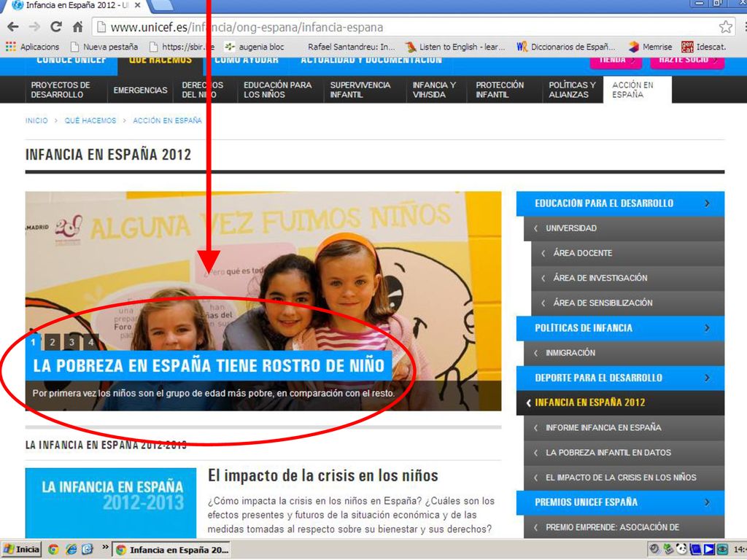Open the Rafael Santandreu bookmark
The height and width of the screenshot is (560, 747).
(x=351, y=47)
